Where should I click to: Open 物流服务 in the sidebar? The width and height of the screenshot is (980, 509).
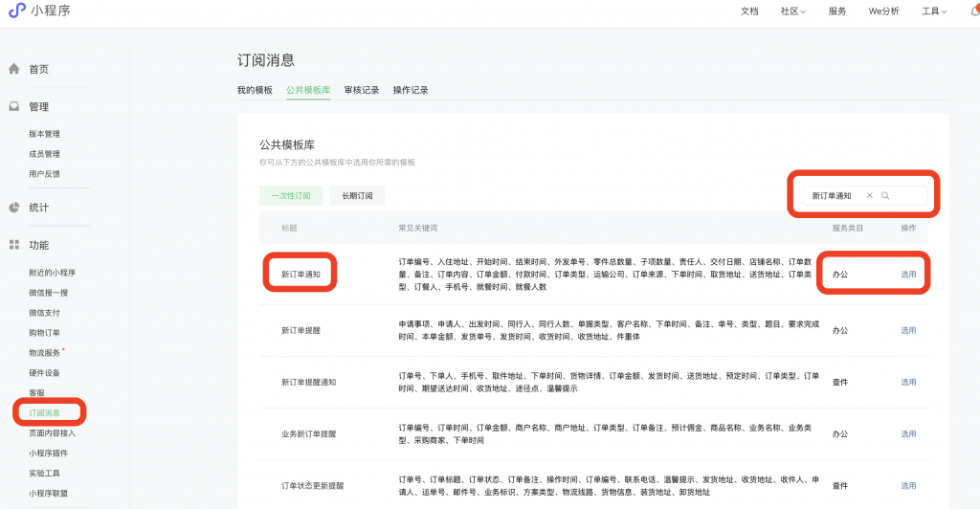(44, 353)
